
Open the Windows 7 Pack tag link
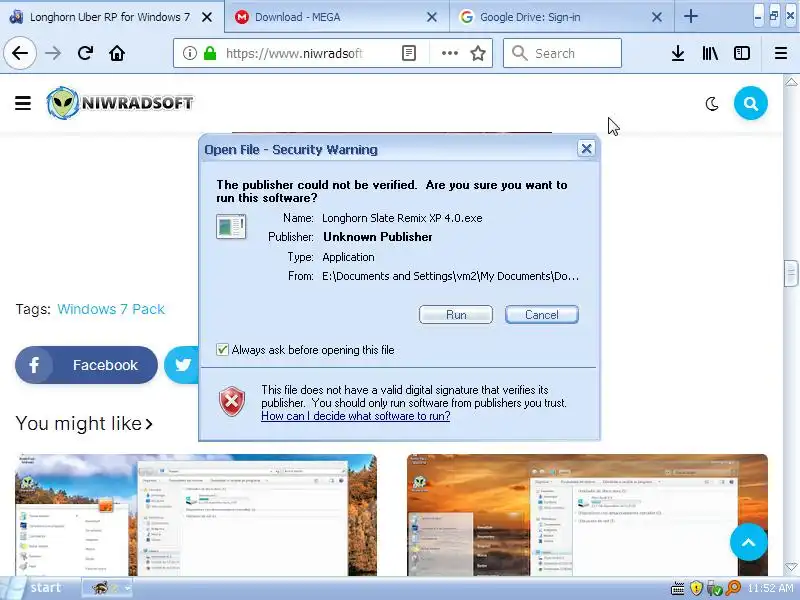pyautogui.click(x=111, y=309)
